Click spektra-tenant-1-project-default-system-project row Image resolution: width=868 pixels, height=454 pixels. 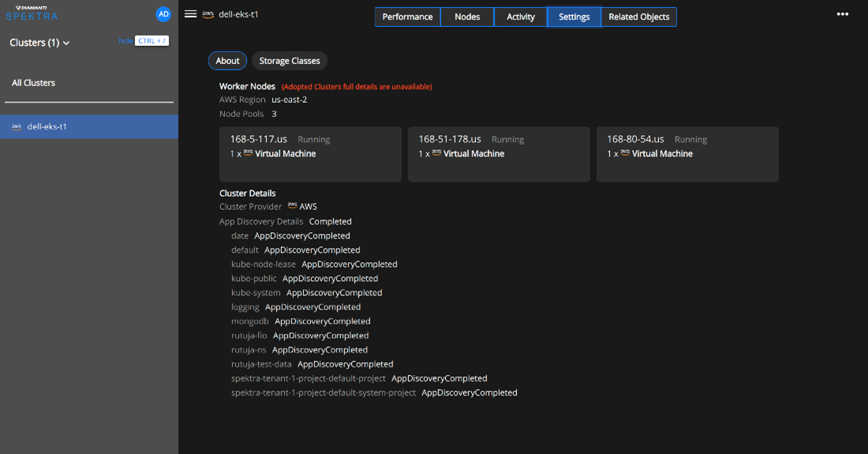point(374,393)
